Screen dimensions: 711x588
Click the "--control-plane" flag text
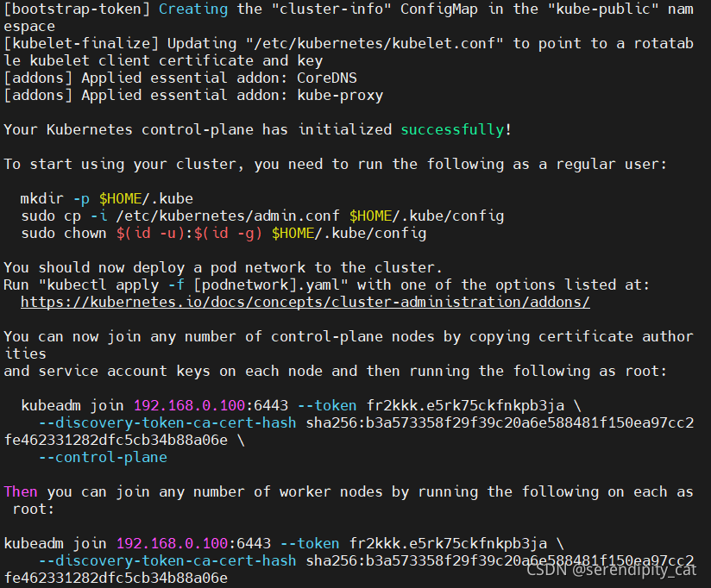point(103,458)
